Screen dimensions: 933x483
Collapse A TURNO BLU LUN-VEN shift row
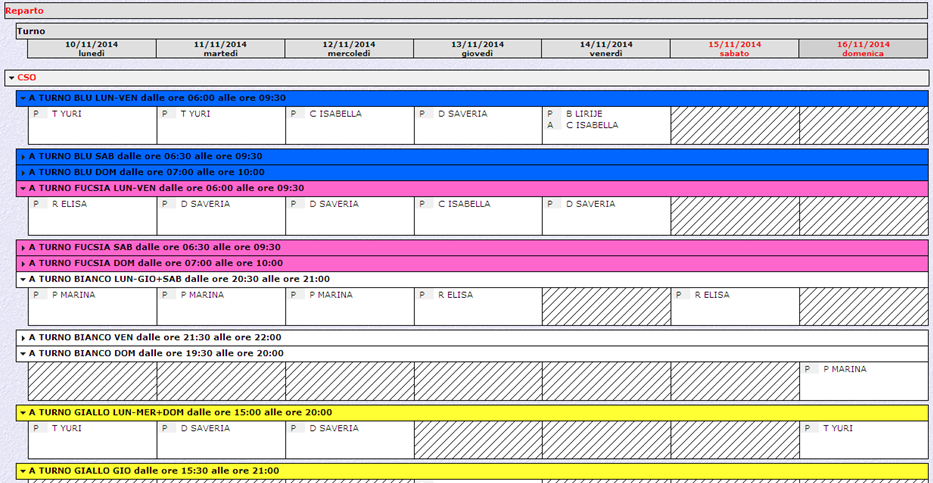[x=23, y=98]
